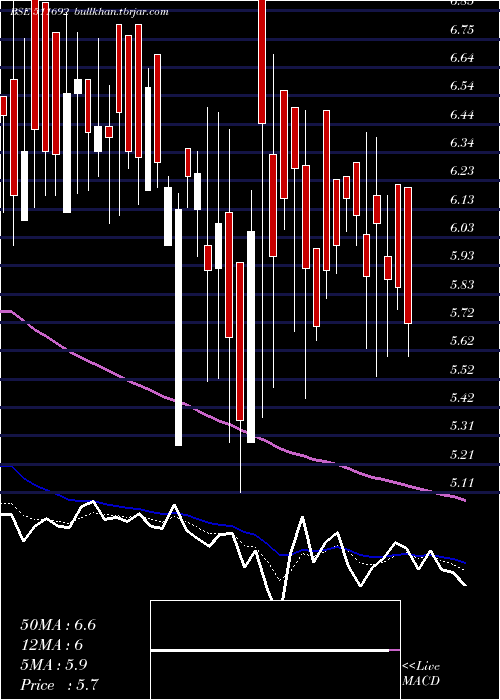The image size is (500, 700).
Task: Click the 12MA : 6 readout
Action: pyautogui.click(x=51, y=645)
